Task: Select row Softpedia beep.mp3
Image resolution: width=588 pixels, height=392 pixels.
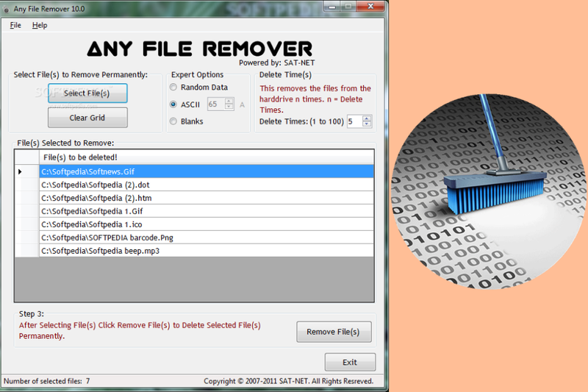Action: 207,250
